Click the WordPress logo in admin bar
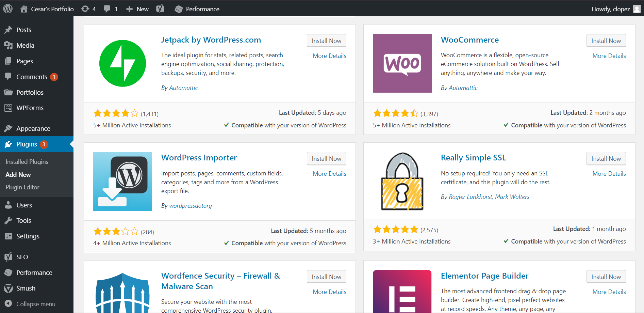644x313 pixels. [x=8, y=9]
